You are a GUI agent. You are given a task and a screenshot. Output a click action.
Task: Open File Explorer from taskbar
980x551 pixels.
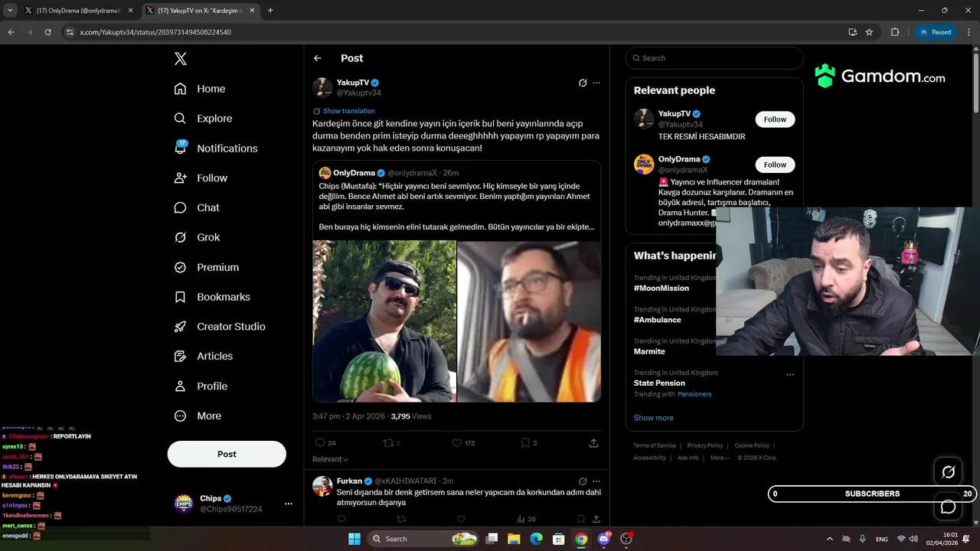[x=514, y=539]
